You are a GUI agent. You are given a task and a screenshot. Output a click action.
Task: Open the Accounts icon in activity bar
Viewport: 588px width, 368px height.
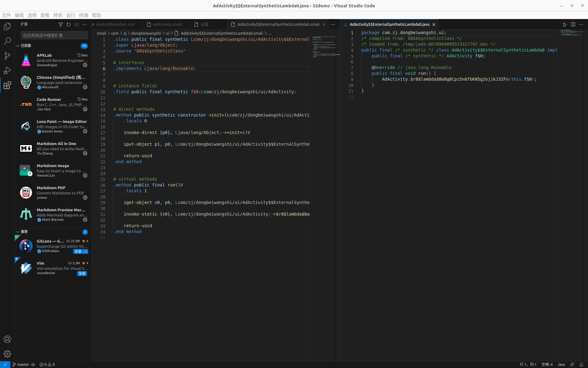click(x=7, y=339)
